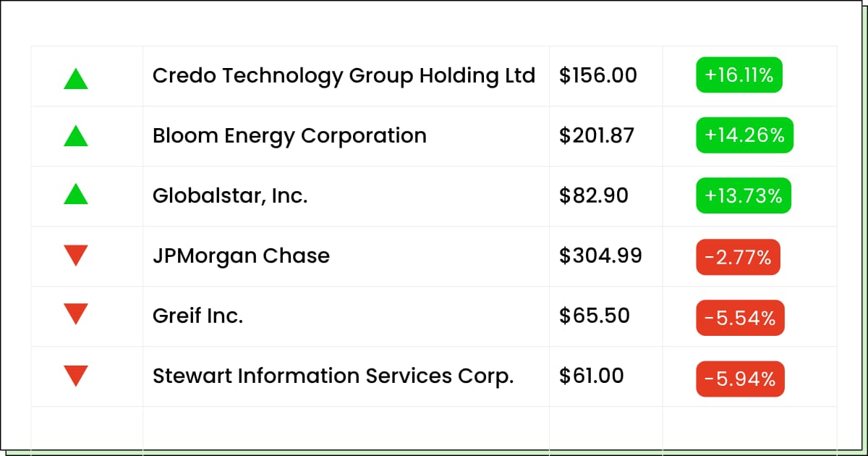This screenshot has height=456, width=868.
Task: Open Credo Technology Group Holding Ltd name
Action: [344, 76]
